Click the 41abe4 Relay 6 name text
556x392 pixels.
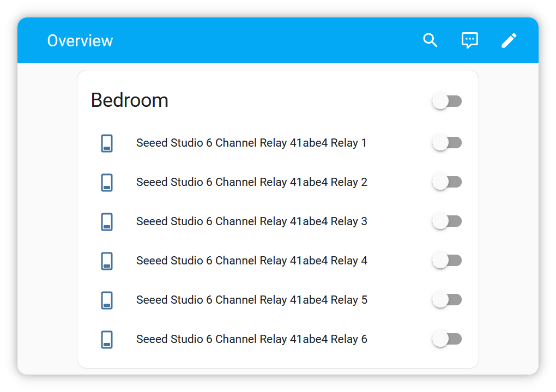(252, 340)
